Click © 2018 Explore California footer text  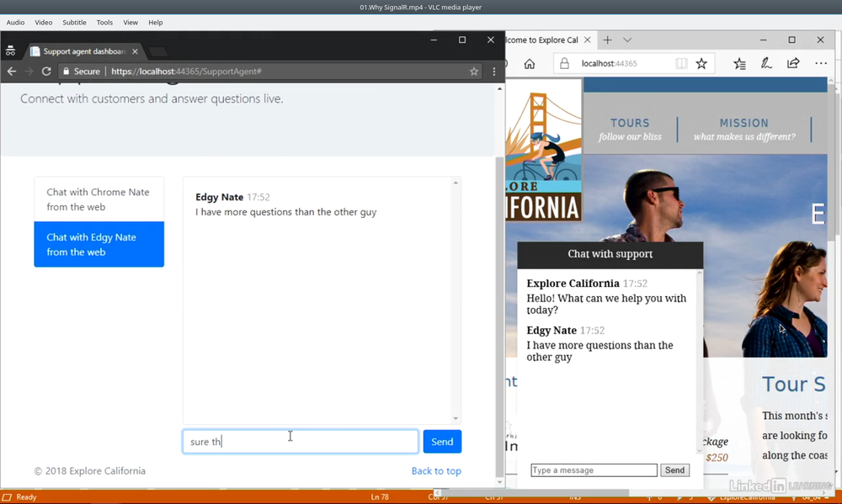pyautogui.click(x=90, y=470)
